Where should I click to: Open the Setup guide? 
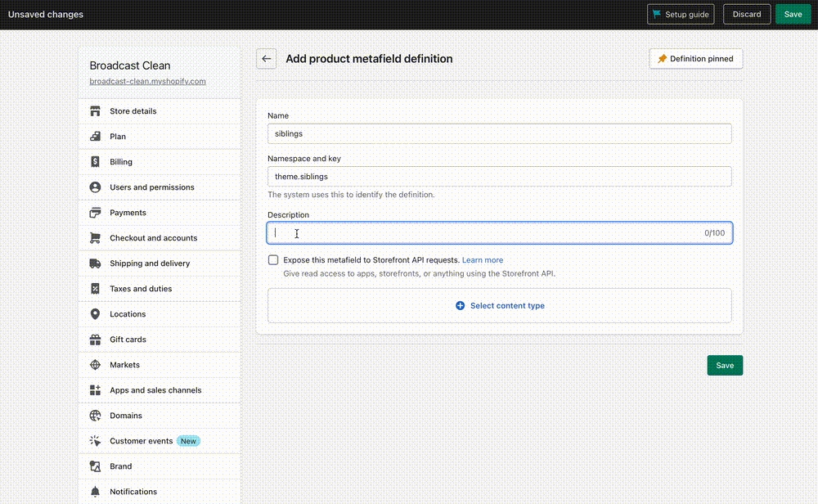(680, 15)
